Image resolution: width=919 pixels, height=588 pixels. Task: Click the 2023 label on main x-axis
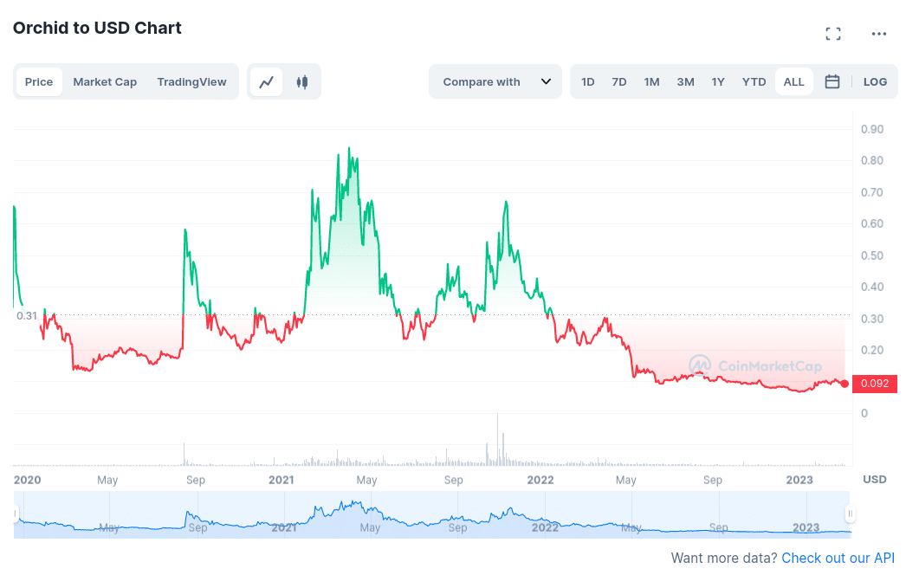tap(799, 480)
